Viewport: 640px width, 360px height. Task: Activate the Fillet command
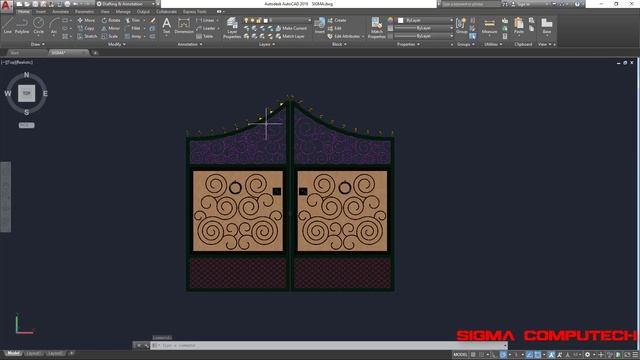[x=133, y=28]
